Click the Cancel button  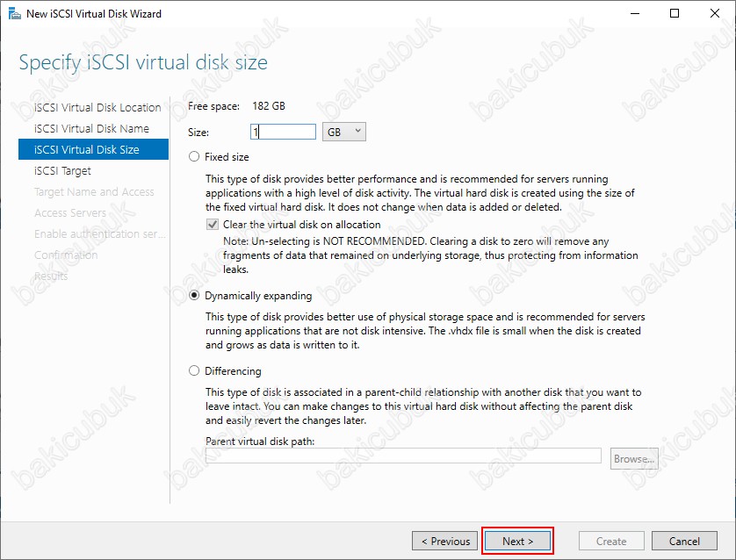(x=684, y=541)
